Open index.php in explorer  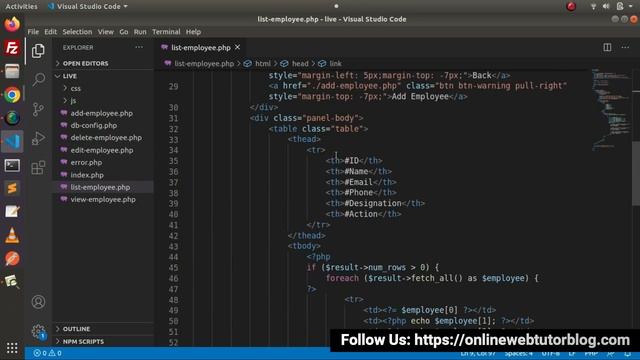tap(87, 175)
